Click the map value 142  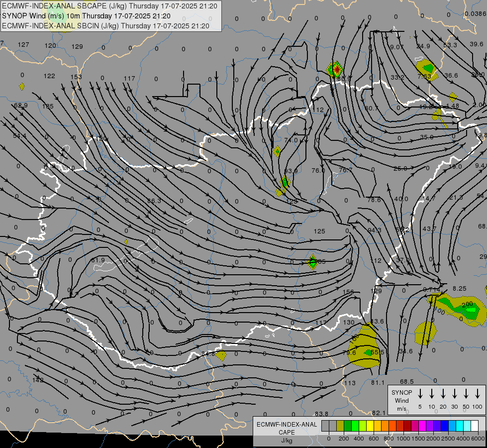click(x=38, y=380)
